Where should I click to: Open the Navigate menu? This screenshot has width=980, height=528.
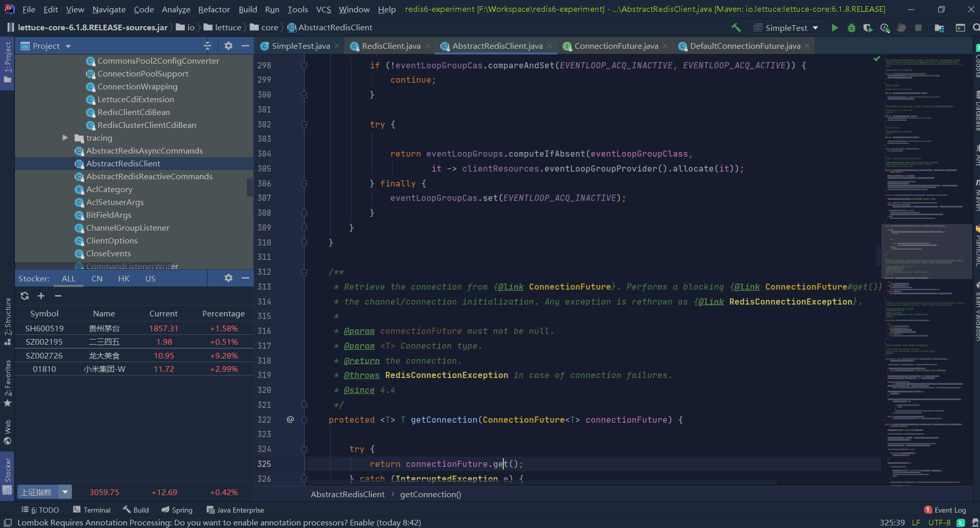pyautogui.click(x=109, y=9)
